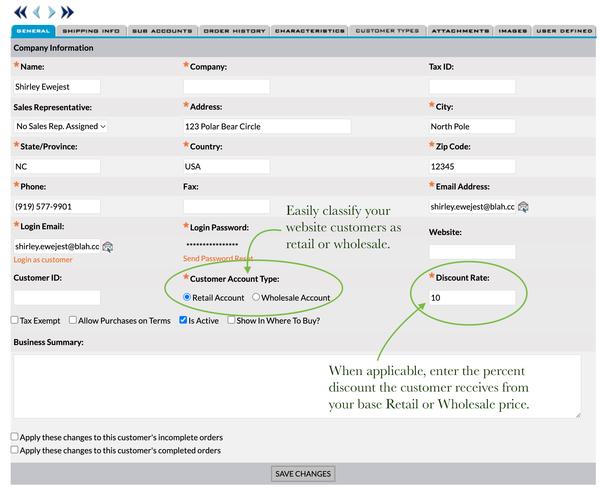Viewport: 600px width, 490px height.
Task: Click the Save Changes button
Action: [x=302, y=473]
